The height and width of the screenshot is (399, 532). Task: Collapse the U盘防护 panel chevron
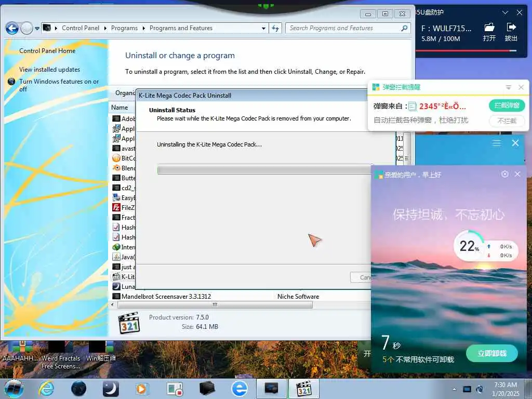pyautogui.click(x=505, y=12)
